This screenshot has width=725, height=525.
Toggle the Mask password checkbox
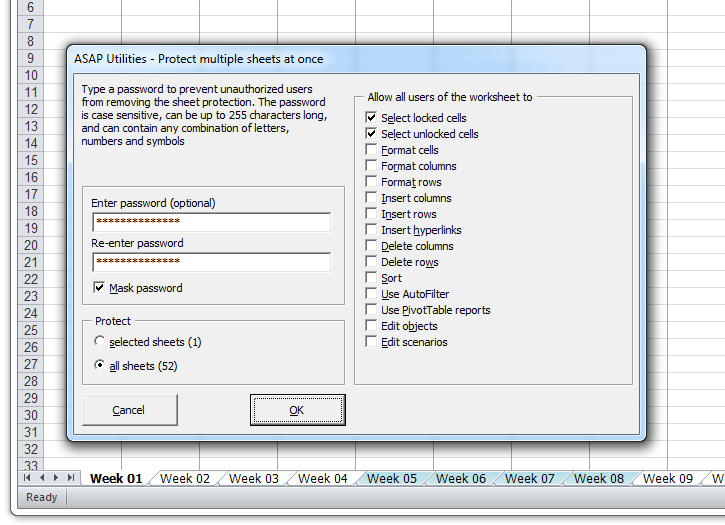click(99, 288)
